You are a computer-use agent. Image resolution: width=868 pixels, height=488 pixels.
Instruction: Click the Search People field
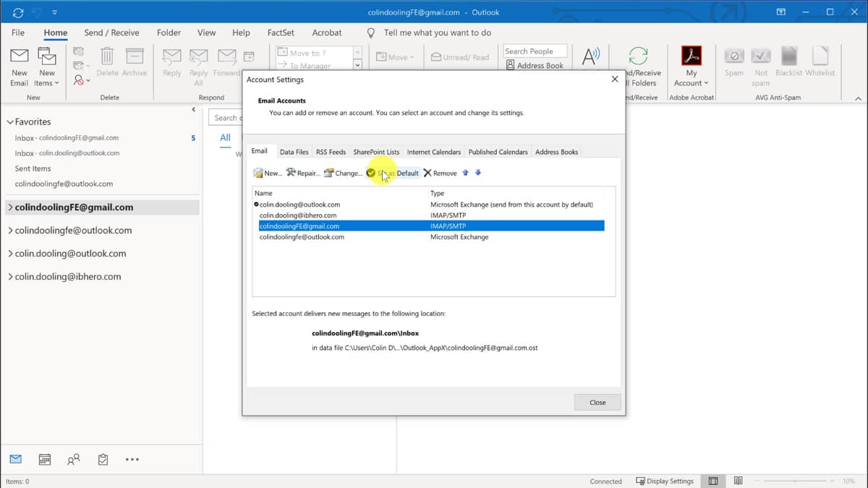[x=535, y=51]
